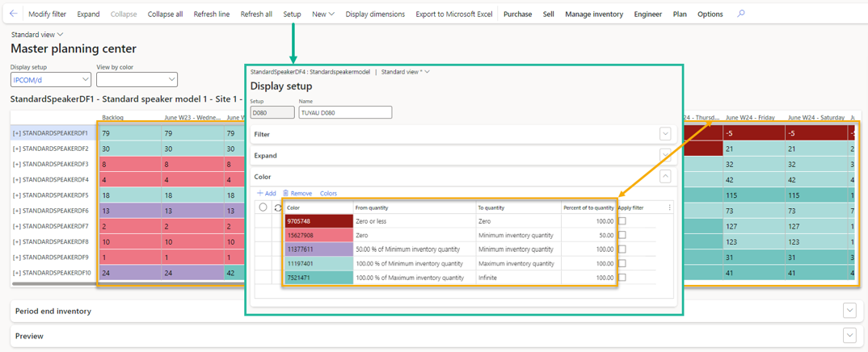Click the back arrow icon
The height and width of the screenshot is (352, 868).
14,15
